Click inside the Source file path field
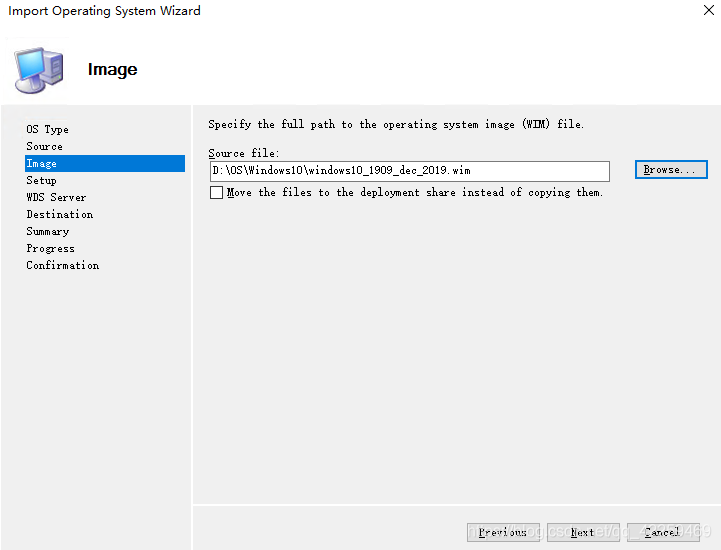The width and height of the screenshot is (721, 550). 408,171
